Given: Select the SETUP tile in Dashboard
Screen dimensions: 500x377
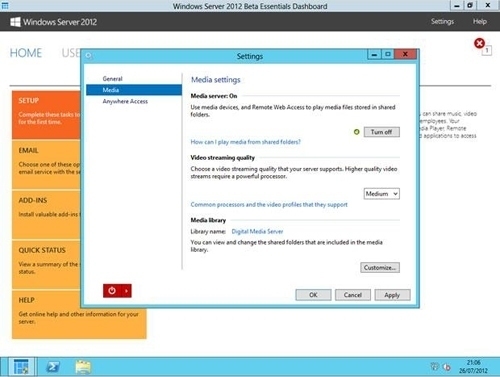Looking at the screenshot, I should [x=46, y=115].
